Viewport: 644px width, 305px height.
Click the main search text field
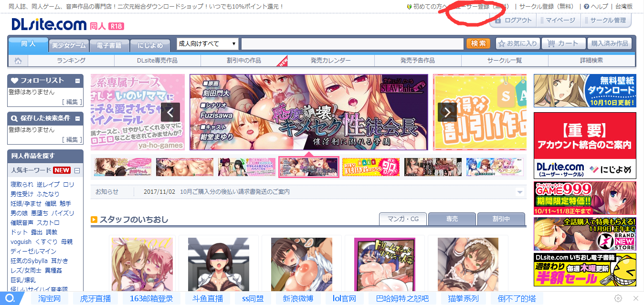pos(352,44)
